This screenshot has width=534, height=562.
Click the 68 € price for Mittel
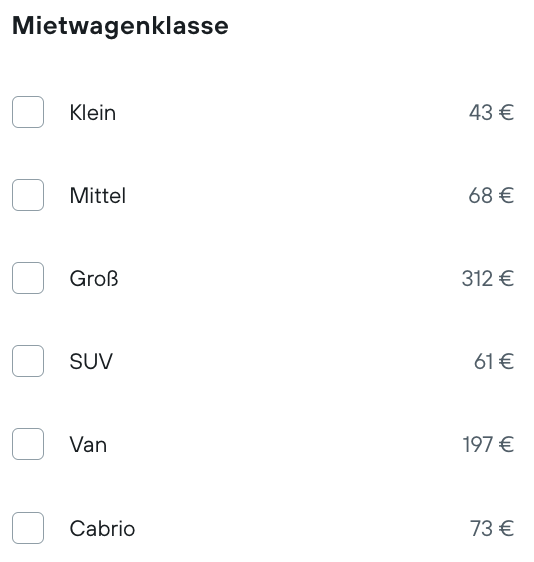pyautogui.click(x=491, y=196)
